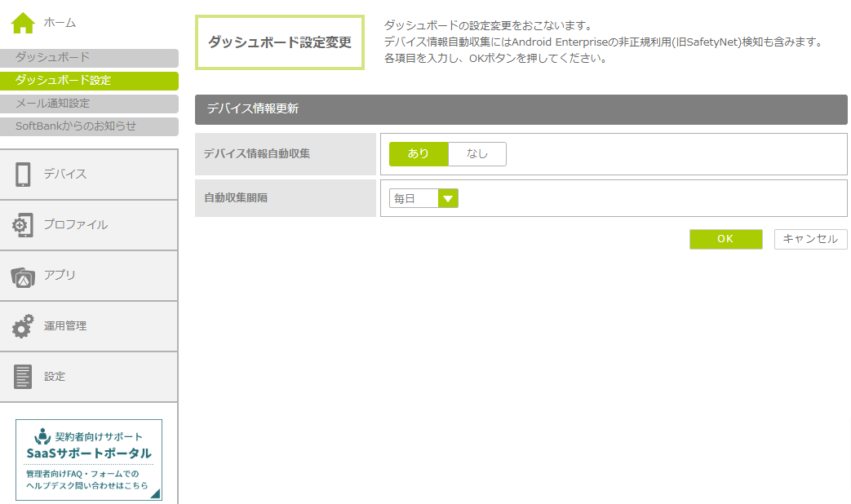Viewport: 851px width, 504px height.
Task: Click the キャンセル button
Action: 810,239
